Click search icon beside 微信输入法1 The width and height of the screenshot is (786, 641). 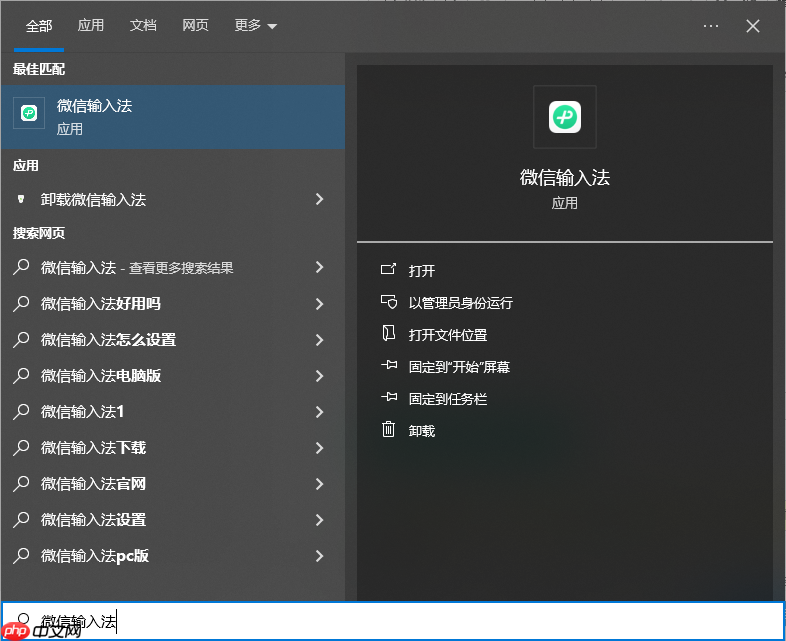point(21,411)
